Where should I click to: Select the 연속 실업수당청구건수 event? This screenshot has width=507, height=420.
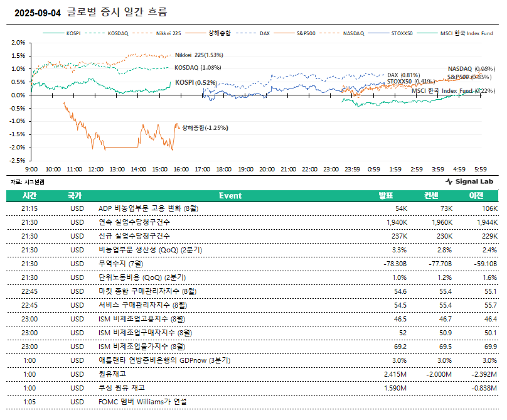(x=134, y=222)
